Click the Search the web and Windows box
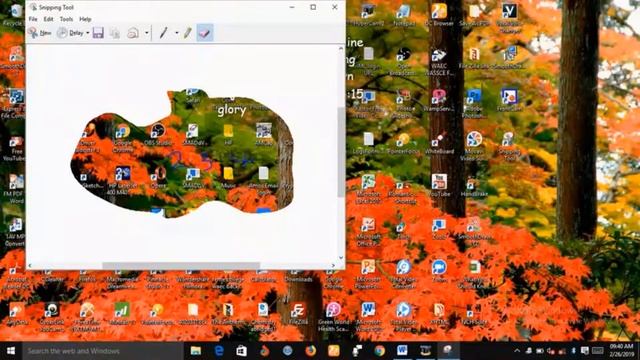 click(x=103, y=351)
